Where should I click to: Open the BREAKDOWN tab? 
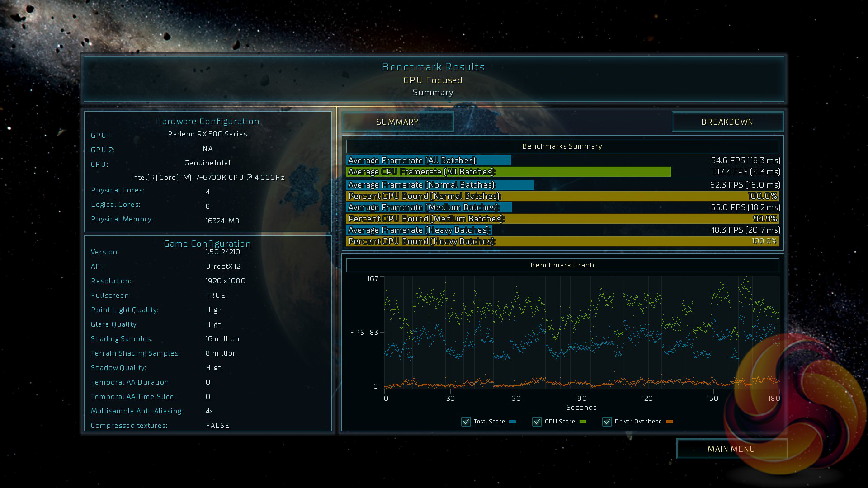[x=727, y=122]
